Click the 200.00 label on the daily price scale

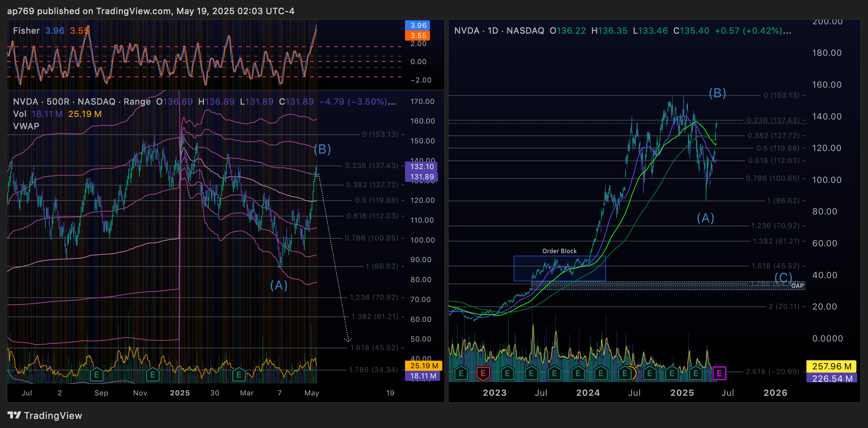[827, 22]
